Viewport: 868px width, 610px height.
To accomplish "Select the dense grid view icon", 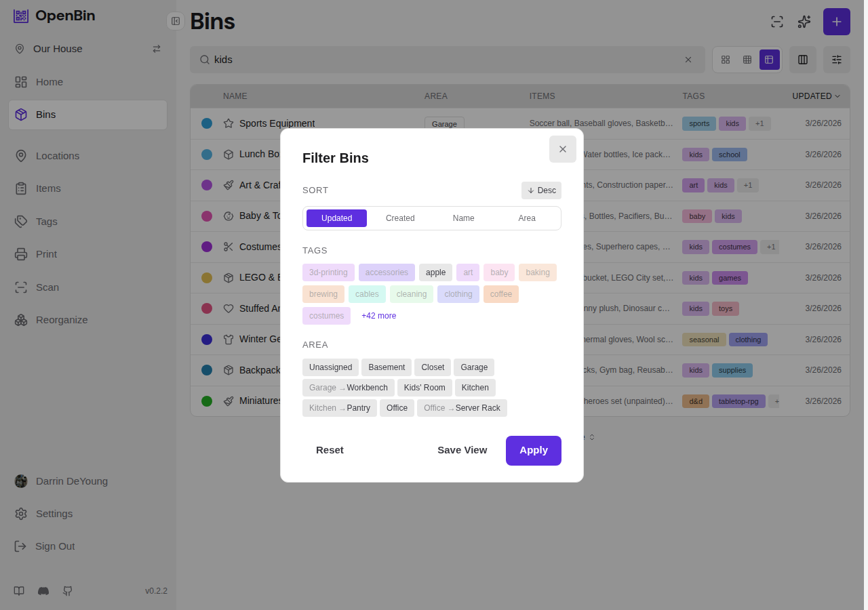I will (x=747, y=60).
